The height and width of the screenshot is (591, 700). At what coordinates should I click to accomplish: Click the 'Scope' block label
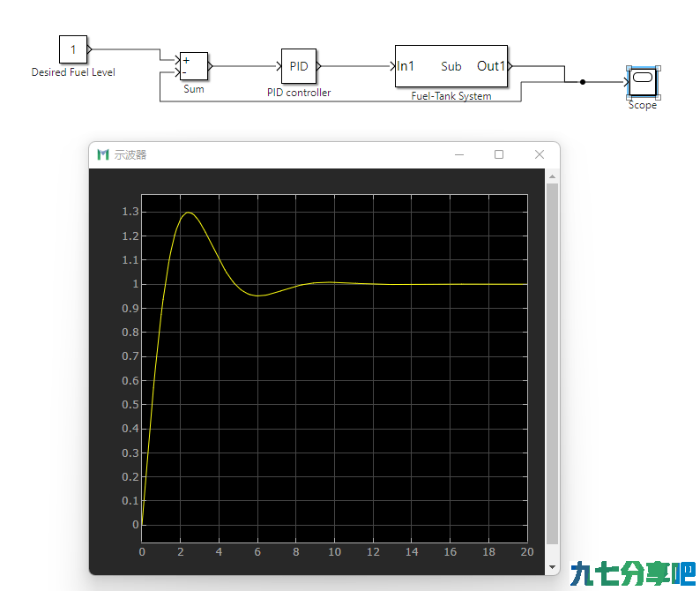pyautogui.click(x=643, y=105)
